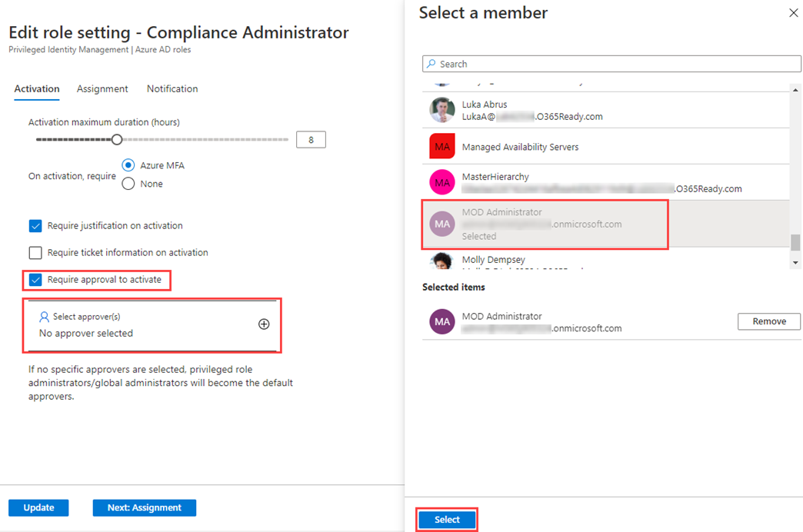Image resolution: width=803 pixels, height=532 pixels.
Task: Click the Managed Availability Servers avatar
Action: (441, 146)
